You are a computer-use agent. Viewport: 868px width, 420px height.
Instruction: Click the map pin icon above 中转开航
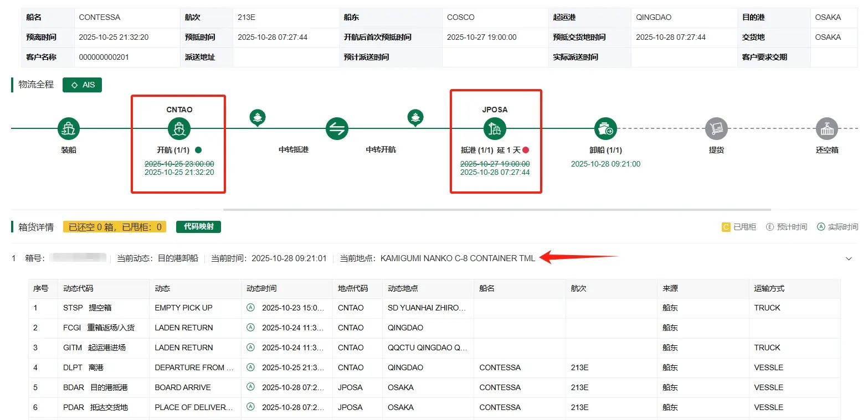pyautogui.click(x=415, y=118)
